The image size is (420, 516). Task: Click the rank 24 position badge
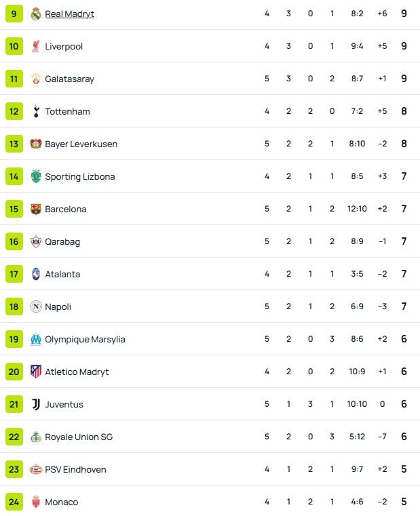[14, 502]
